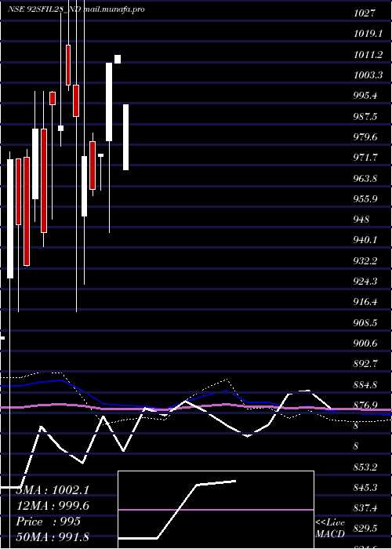Viewport: 392px width, 549px height.
Task: Select the 987.5 price axis label
Action: 365,116
